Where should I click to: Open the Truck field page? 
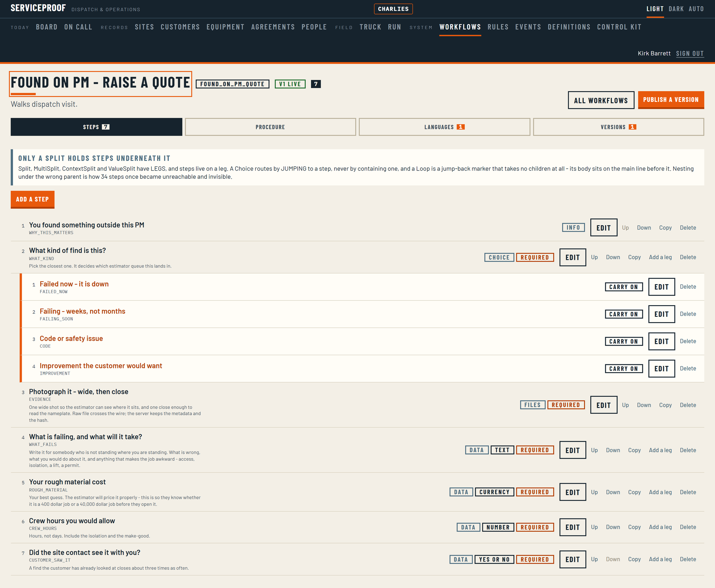pos(370,27)
